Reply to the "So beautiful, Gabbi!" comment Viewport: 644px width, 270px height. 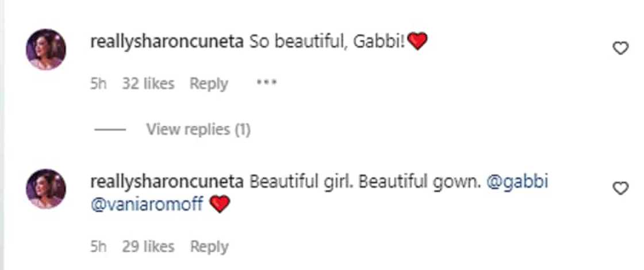209,83
